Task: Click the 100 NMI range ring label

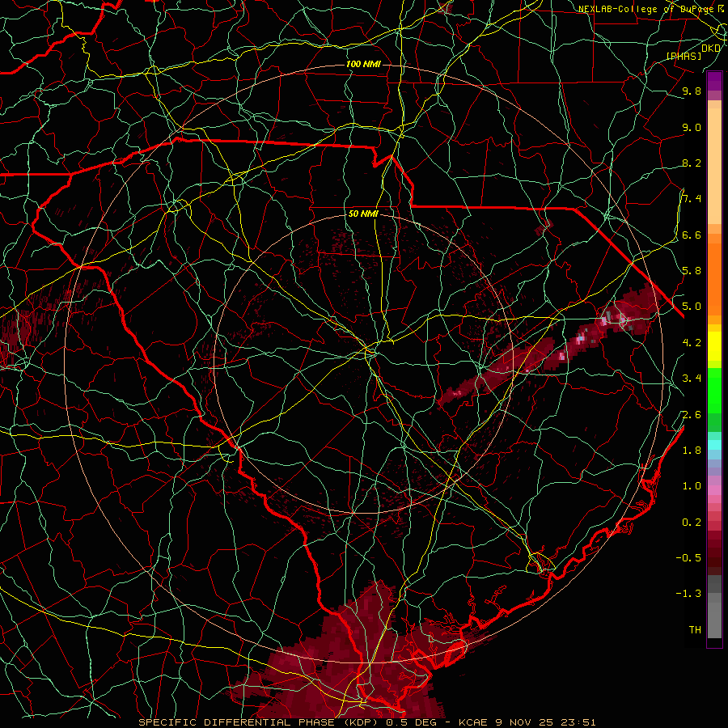Action: (363, 64)
